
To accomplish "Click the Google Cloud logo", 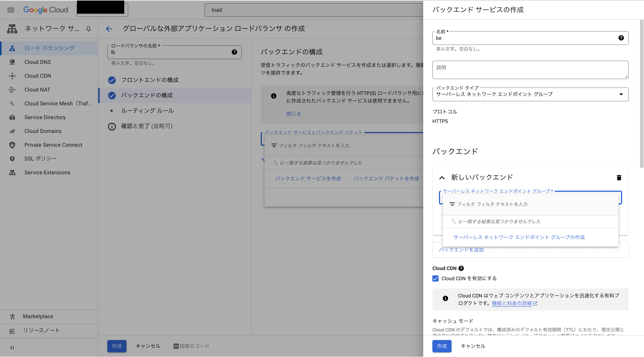I will click(46, 10).
